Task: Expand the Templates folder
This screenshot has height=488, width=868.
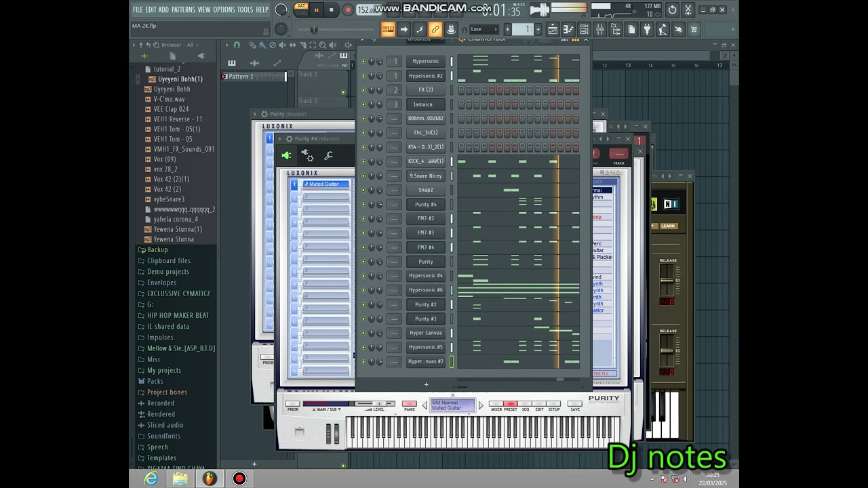Action: click(x=161, y=458)
